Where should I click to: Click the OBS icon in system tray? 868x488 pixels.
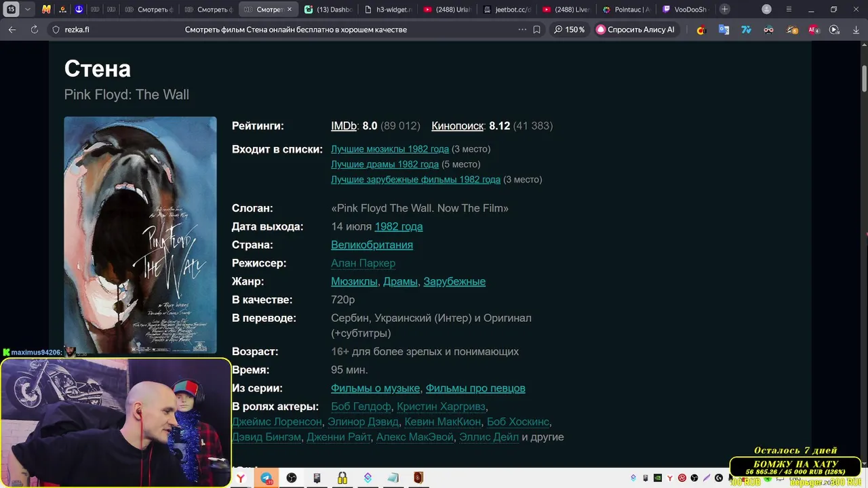click(694, 478)
